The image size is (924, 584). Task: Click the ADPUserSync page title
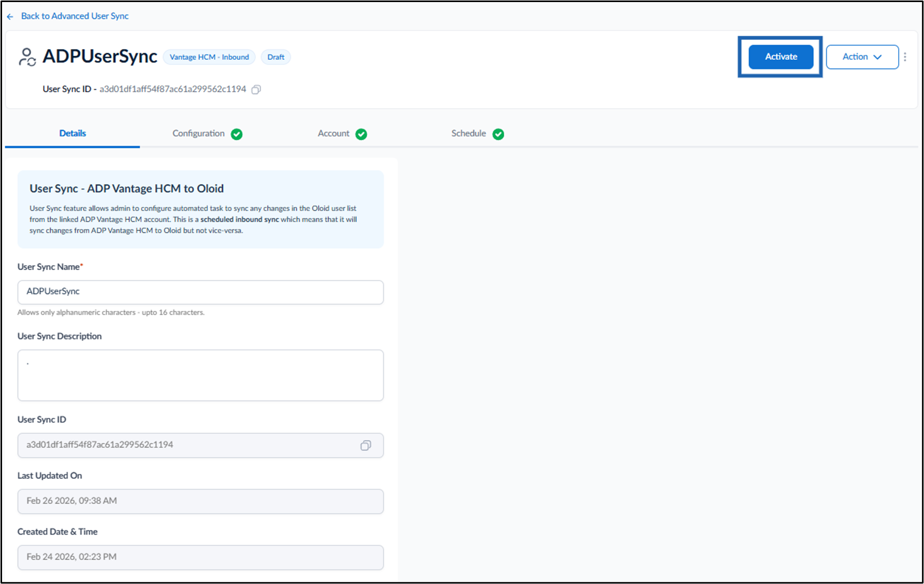pos(100,56)
